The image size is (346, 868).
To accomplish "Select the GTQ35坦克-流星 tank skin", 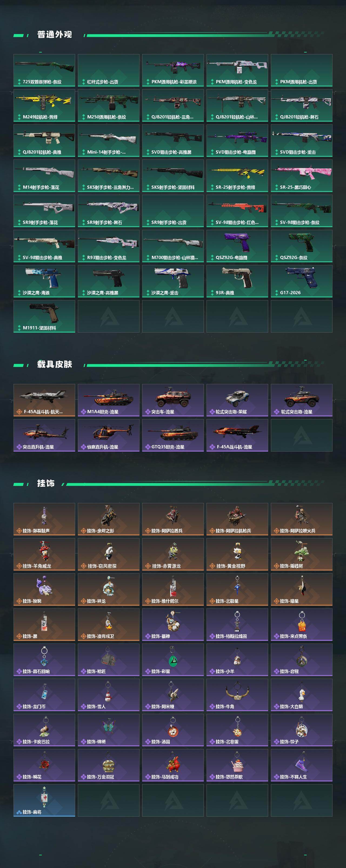I will (173, 435).
